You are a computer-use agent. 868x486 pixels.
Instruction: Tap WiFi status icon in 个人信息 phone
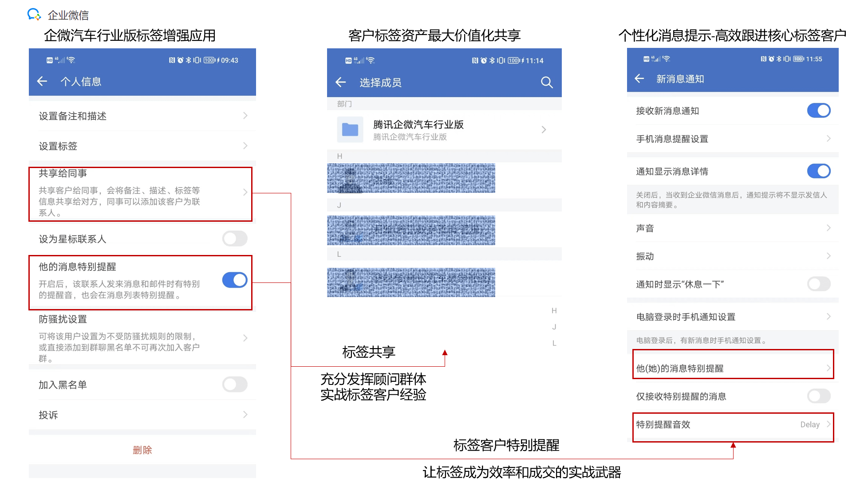[71, 60]
